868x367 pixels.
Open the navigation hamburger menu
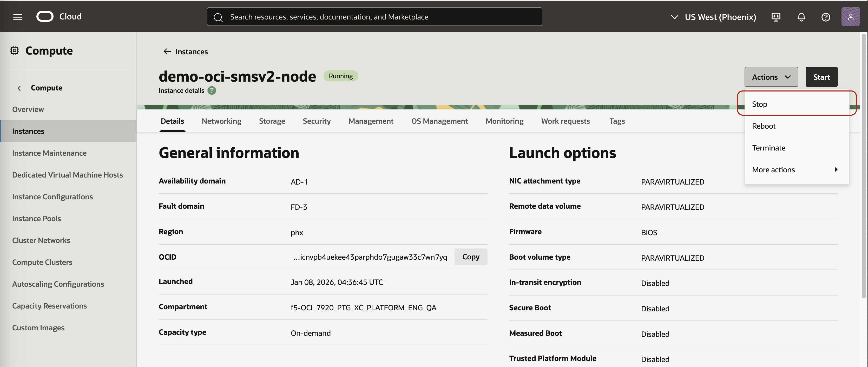[x=17, y=17]
